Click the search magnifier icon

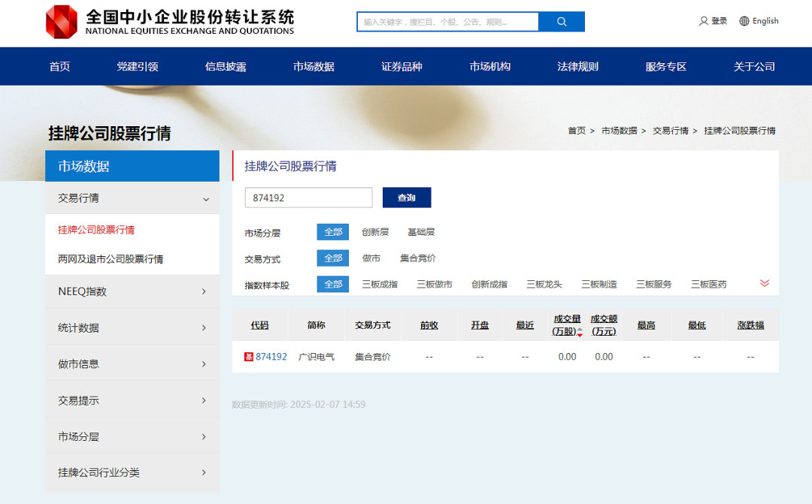pyautogui.click(x=561, y=22)
